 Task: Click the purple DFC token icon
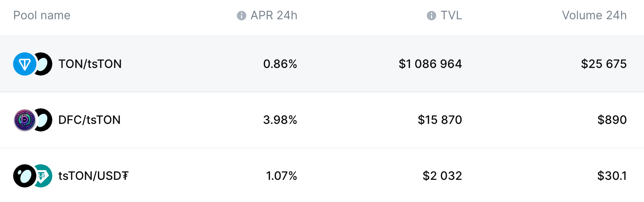pos(24,120)
